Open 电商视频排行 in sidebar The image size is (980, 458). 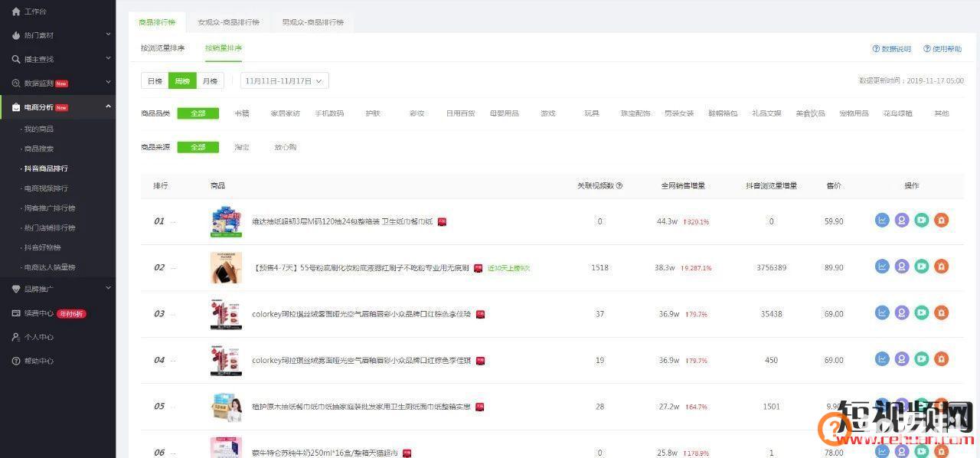click(x=46, y=188)
